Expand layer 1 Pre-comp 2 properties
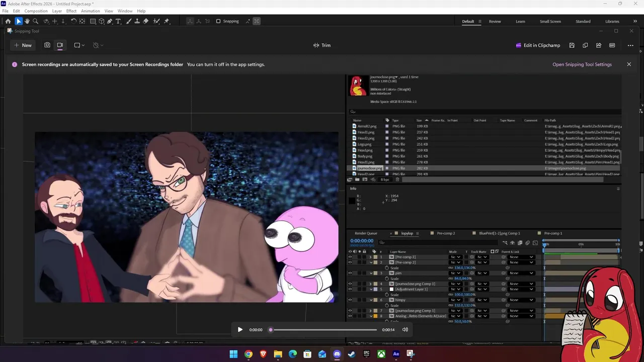Image resolution: width=644 pixels, height=362 pixels. tap(371, 257)
